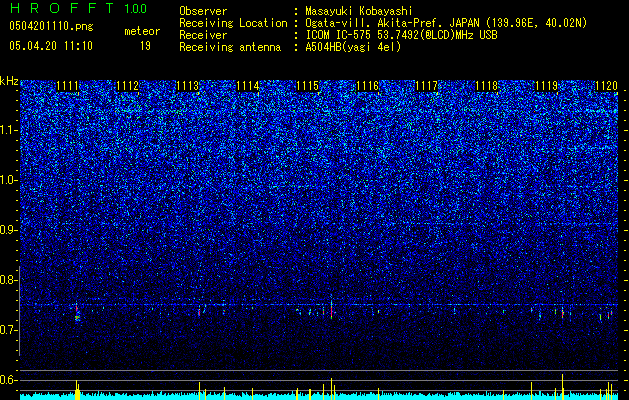
Task: Click the 1117 time marker
Action: point(426,86)
